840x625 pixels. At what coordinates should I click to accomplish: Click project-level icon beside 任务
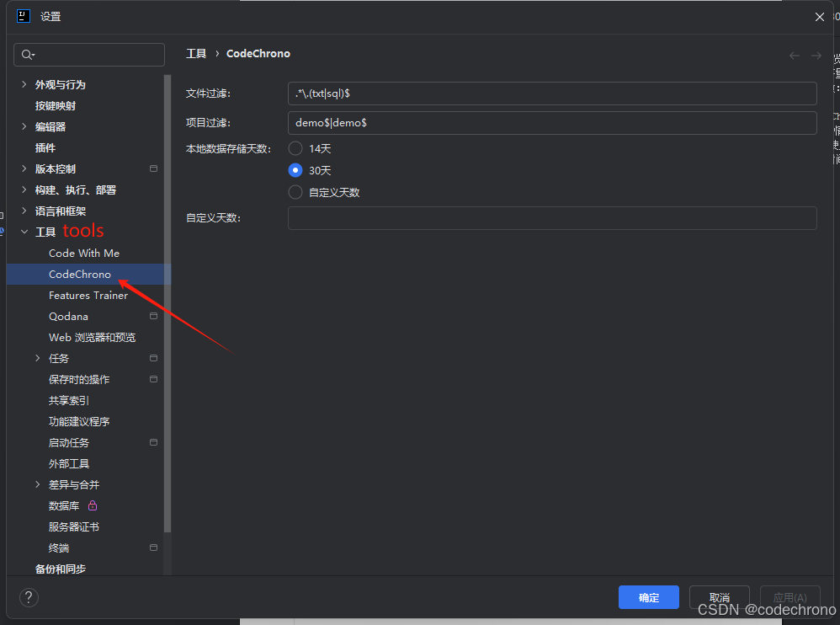153,358
